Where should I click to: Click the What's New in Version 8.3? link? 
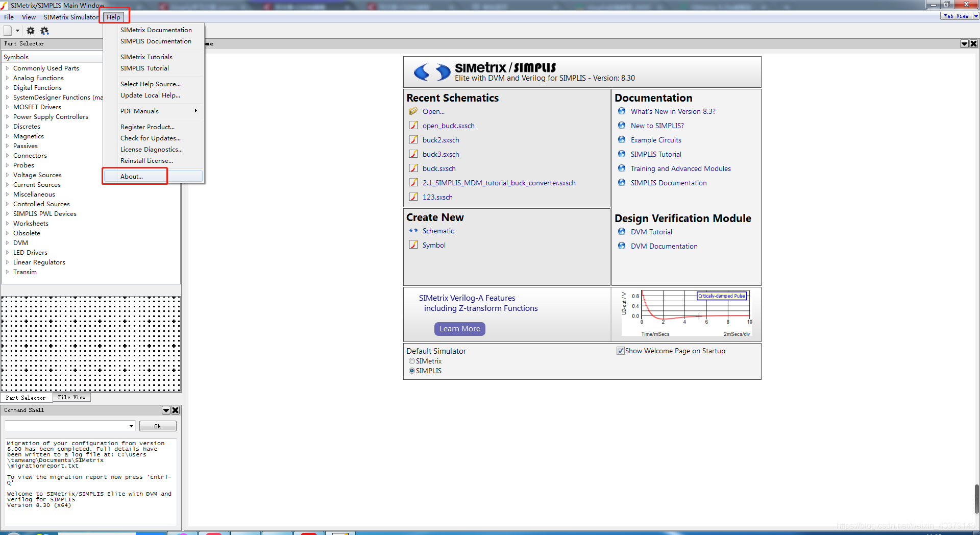(673, 111)
